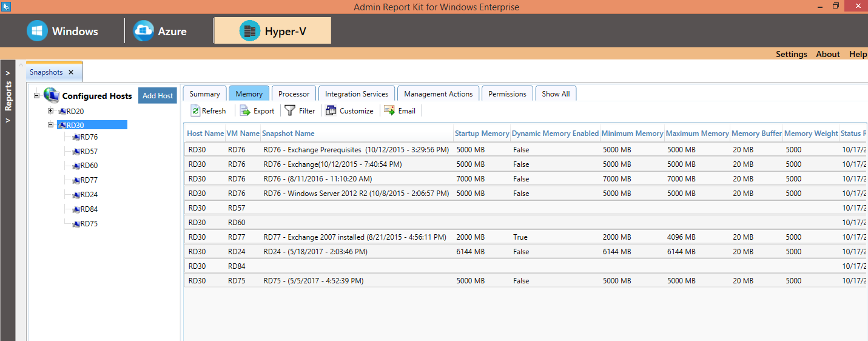
Task: Switch to the Processor tab
Action: click(294, 94)
